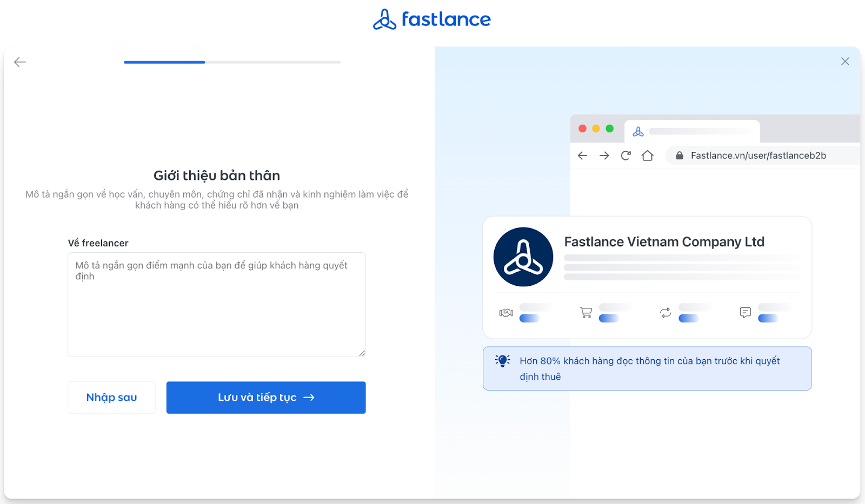Image resolution: width=865 pixels, height=504 pixels.
Task: Click the green traffic light dot
Action: coord(610,129)
